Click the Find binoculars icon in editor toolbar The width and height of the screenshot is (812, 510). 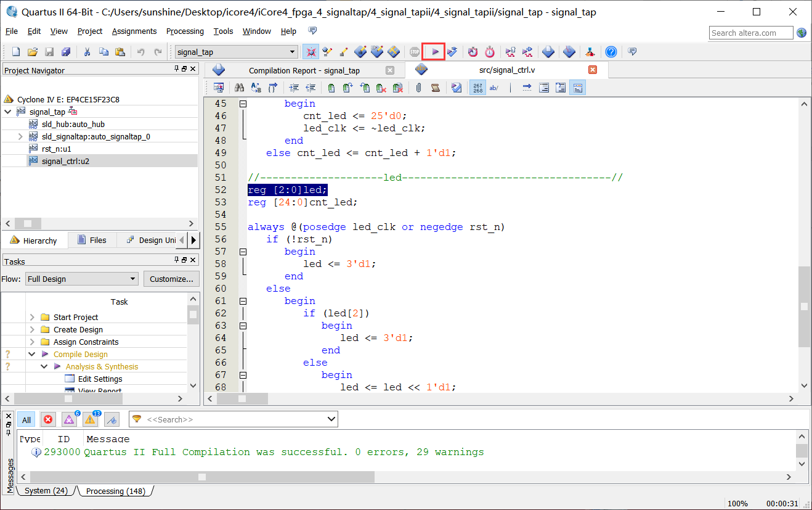click(240, 88)
